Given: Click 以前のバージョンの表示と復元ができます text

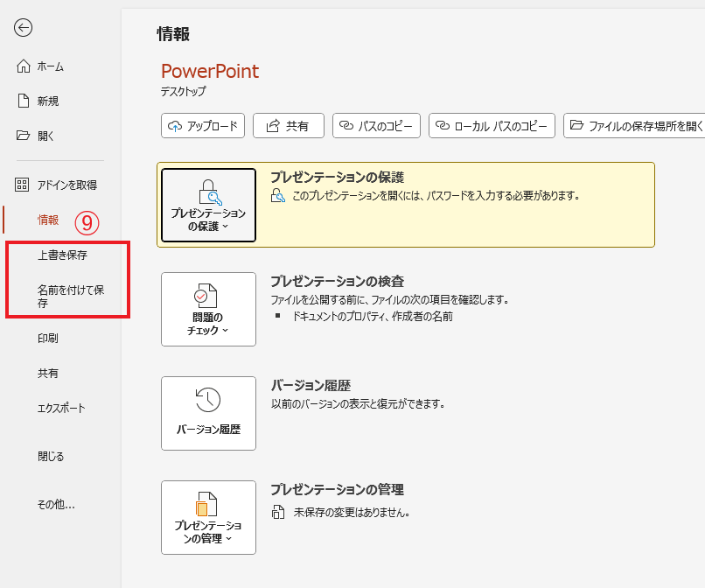Looking at the screenshot, I should (359, 403).
